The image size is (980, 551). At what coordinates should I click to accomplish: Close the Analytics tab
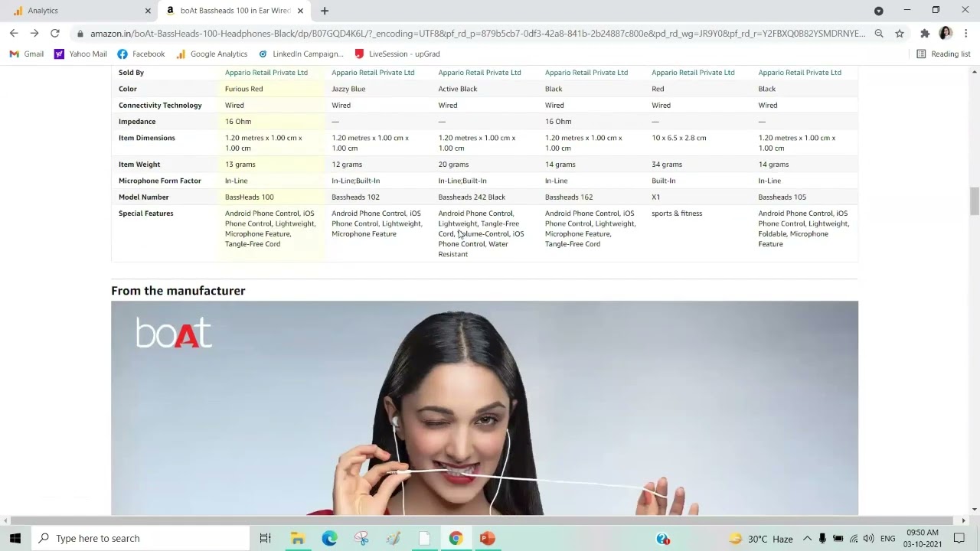(x=148, y=11)
